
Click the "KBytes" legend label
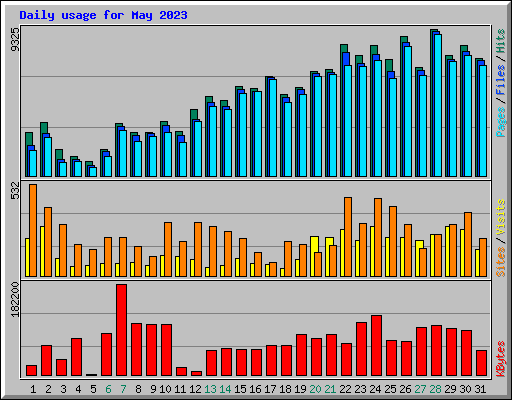tap(501, 359)
